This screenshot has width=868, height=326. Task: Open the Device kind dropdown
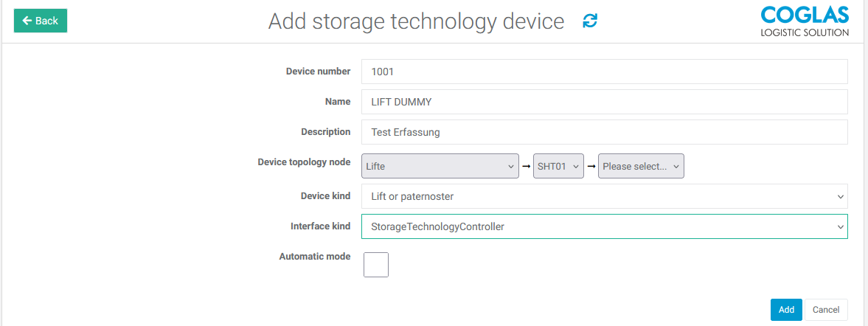point(604,196)
